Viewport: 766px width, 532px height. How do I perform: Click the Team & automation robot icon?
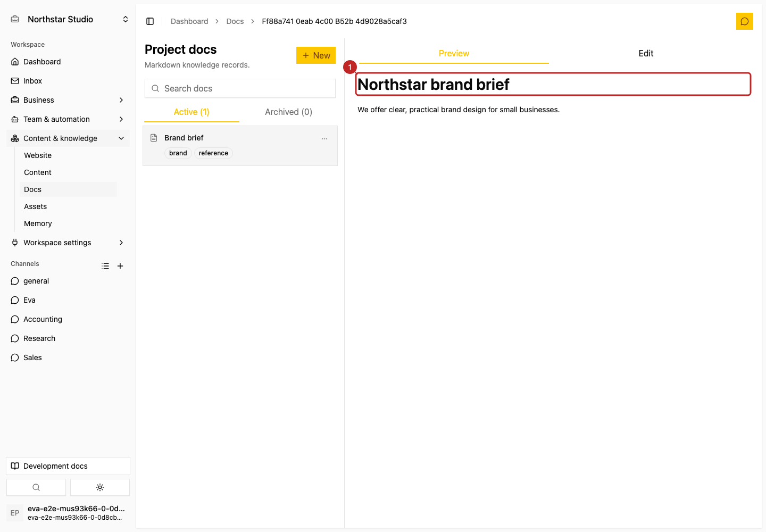[15, 119]
